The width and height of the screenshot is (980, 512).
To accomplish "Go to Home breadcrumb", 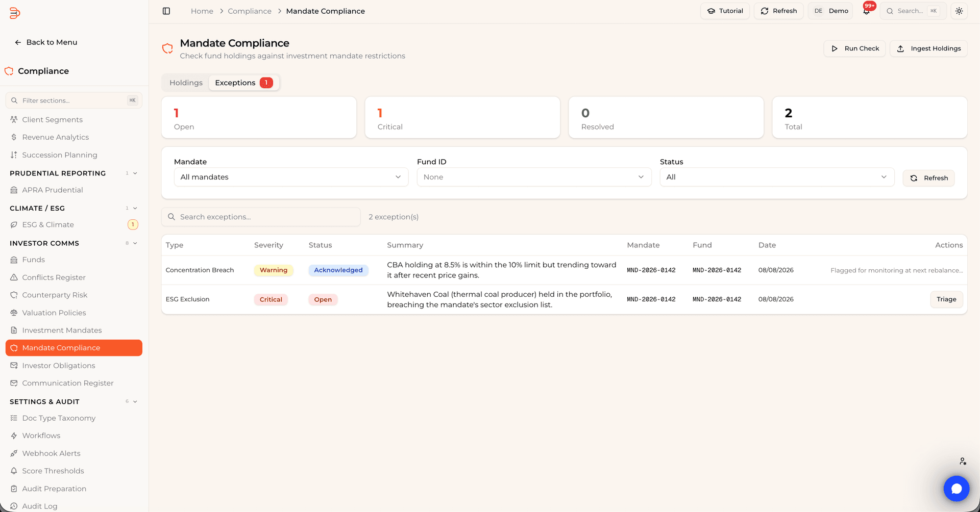I will click(202, 11).
